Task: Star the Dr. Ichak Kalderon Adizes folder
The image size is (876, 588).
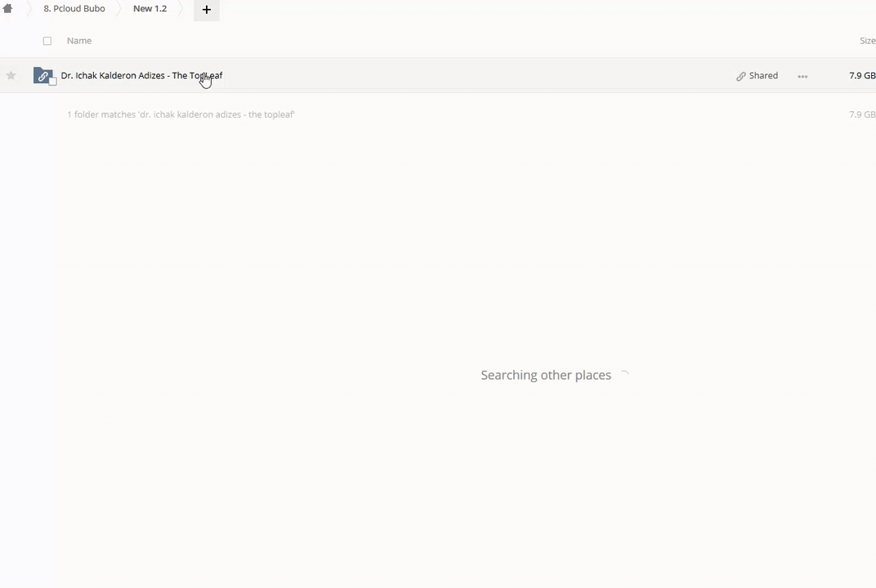Action: coord(11,76)
